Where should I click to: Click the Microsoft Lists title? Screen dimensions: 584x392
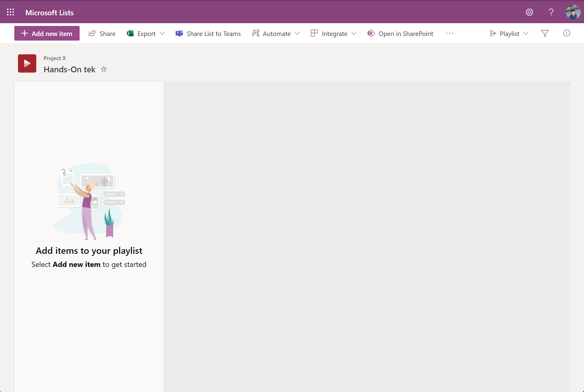pos(49,13)
